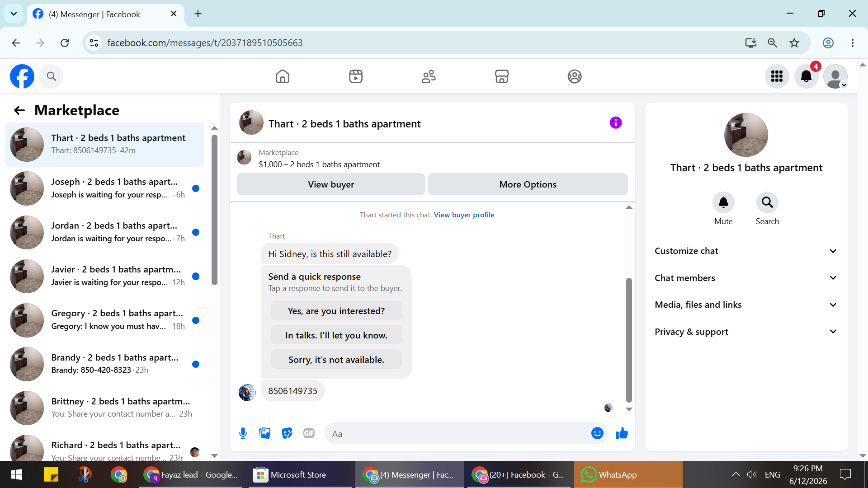Click More Options button
Image resolution: width=868 pixels, height=488 pixels.
click(528, 184)
